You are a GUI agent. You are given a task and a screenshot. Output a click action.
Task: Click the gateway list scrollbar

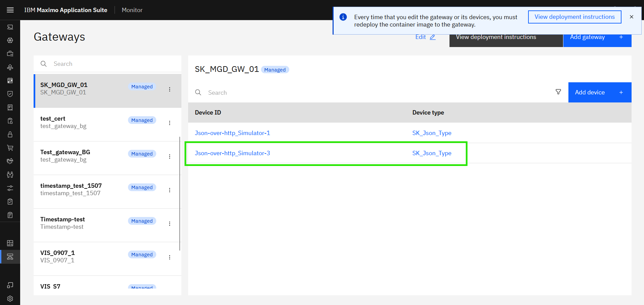180,193
